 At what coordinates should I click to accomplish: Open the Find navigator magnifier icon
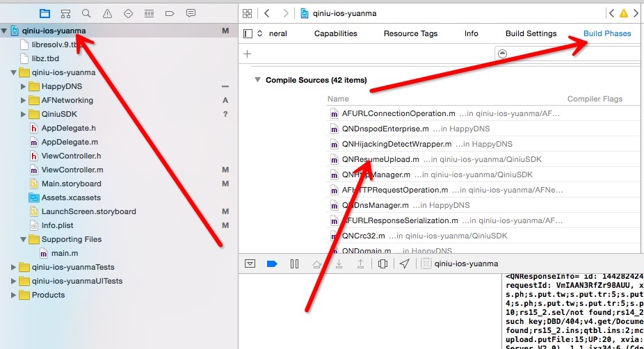(x=86, y=13)
